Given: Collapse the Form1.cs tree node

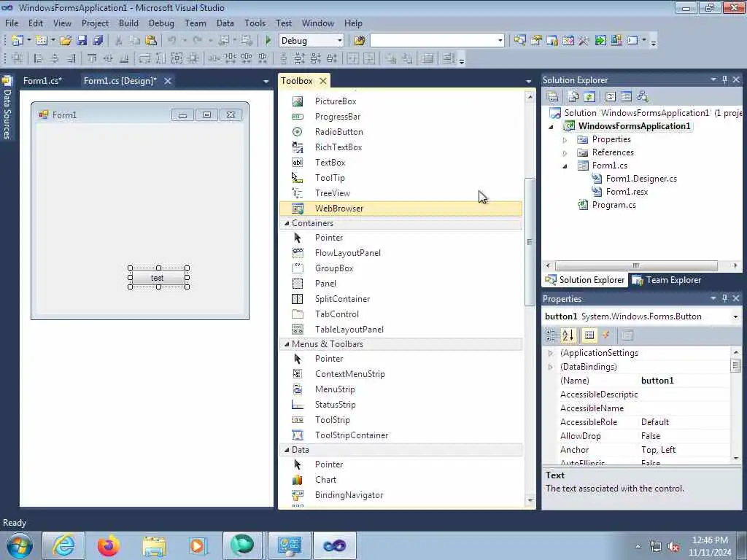Looking at the screenshot, I should point(565,166).
